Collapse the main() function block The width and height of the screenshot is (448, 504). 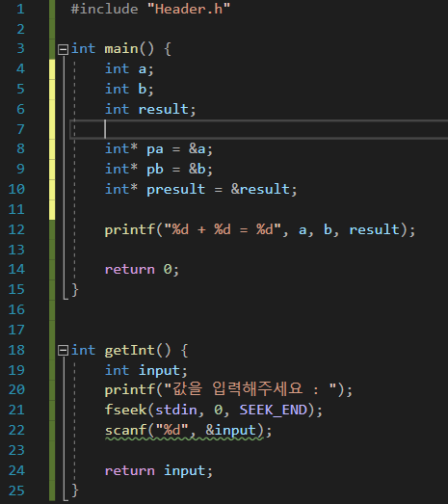(x=63, y=49)
